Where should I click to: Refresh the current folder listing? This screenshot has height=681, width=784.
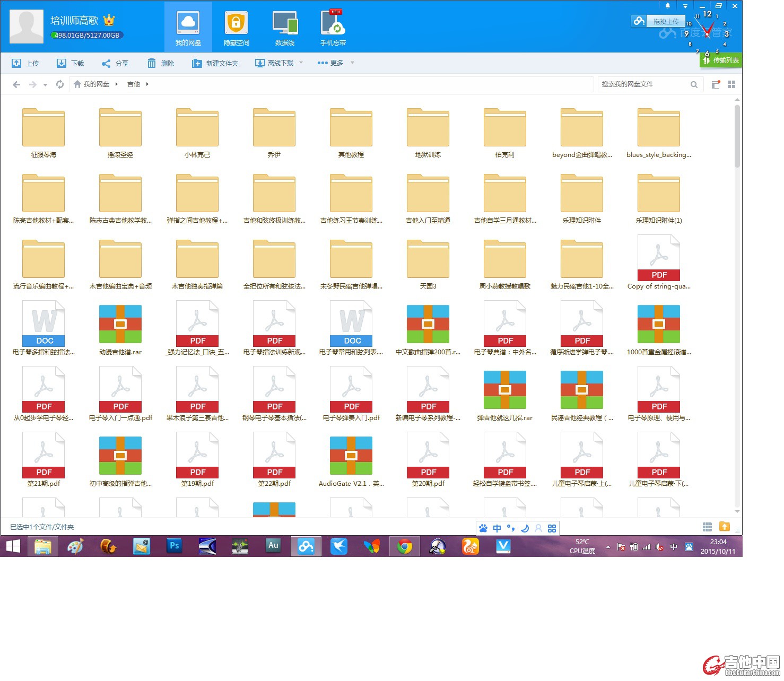click(x=60, y=84)
